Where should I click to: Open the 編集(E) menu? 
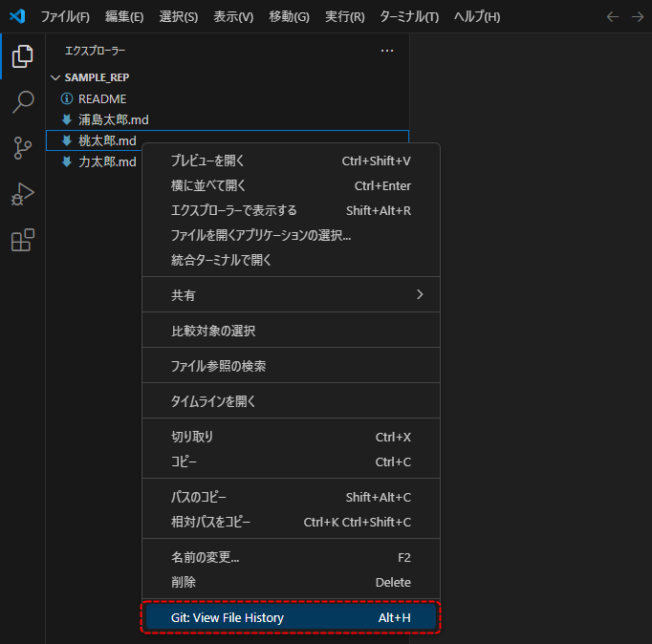click(124, 17)
